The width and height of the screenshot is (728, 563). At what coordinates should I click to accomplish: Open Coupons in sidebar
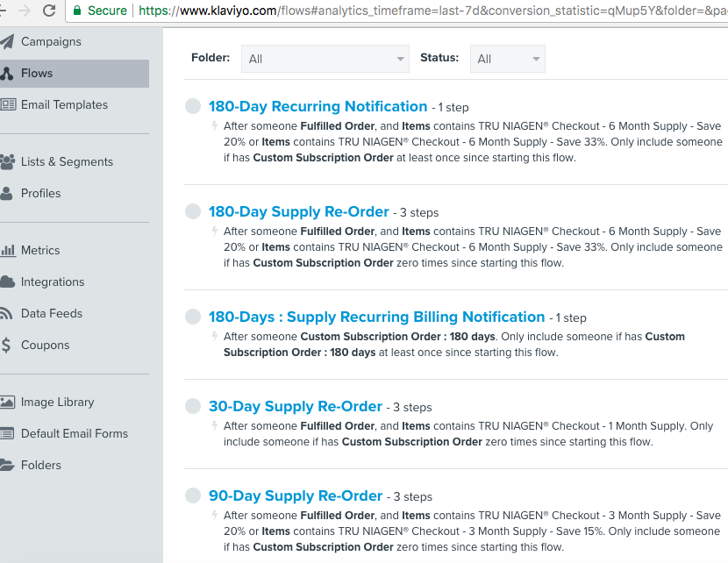[x=45, y=345]
